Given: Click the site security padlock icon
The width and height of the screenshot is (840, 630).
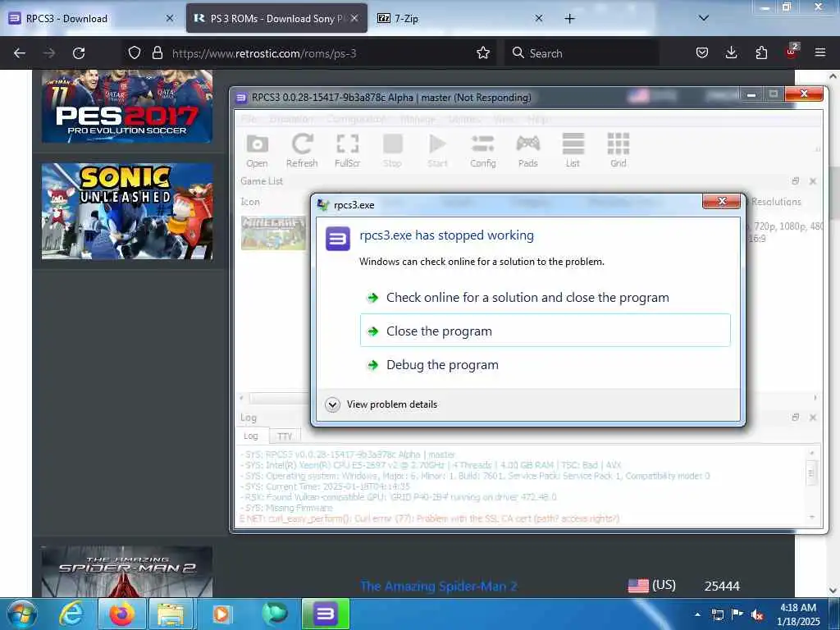Looking at the screenshot, I should 157,53.
